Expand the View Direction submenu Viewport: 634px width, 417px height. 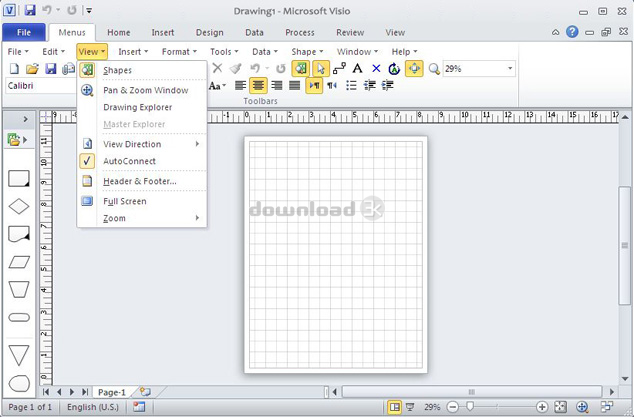tap(142, 144)
